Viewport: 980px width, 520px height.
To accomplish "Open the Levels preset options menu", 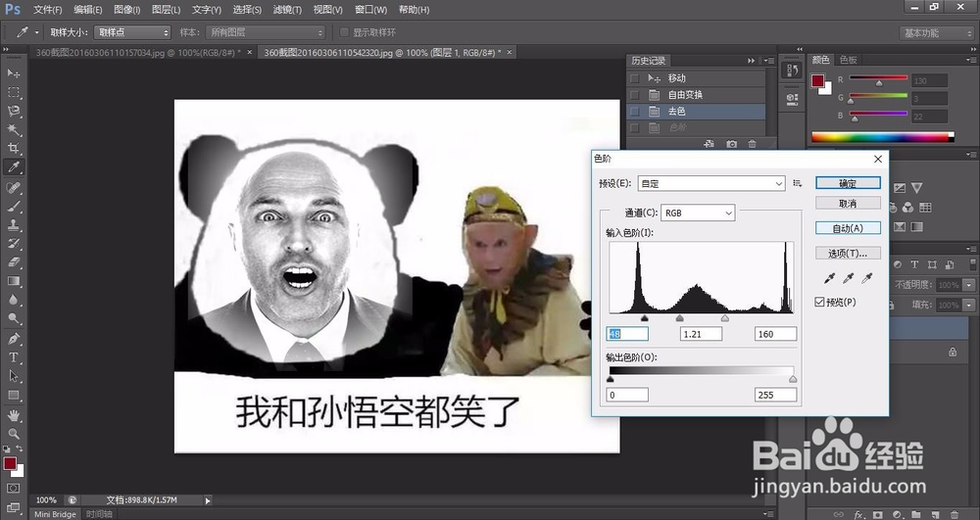I will coord(797,183).
